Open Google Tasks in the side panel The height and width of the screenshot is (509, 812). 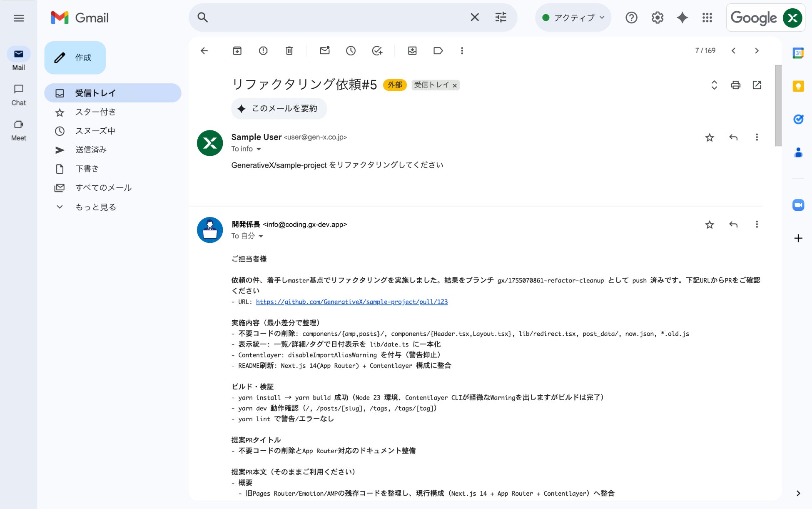coord(798,120)
